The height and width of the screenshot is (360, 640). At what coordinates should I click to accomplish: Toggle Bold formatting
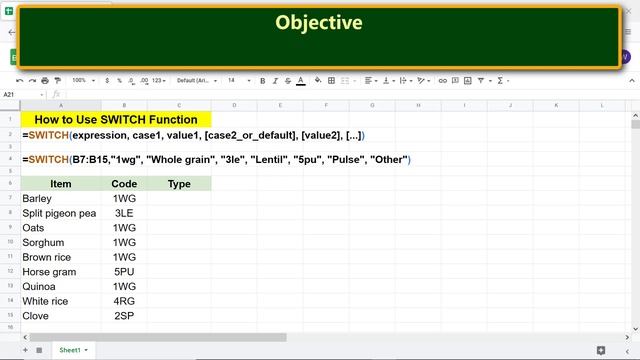[262, 81]
